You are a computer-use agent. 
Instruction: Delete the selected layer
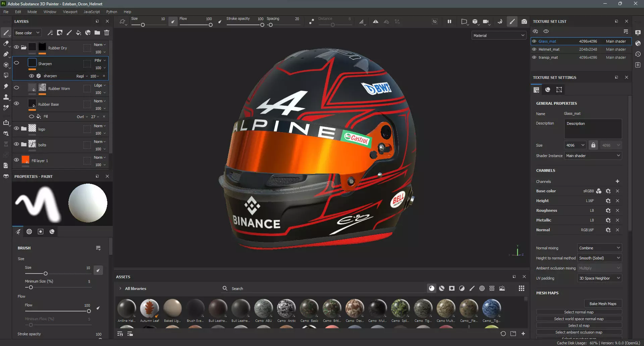(107, 33)
